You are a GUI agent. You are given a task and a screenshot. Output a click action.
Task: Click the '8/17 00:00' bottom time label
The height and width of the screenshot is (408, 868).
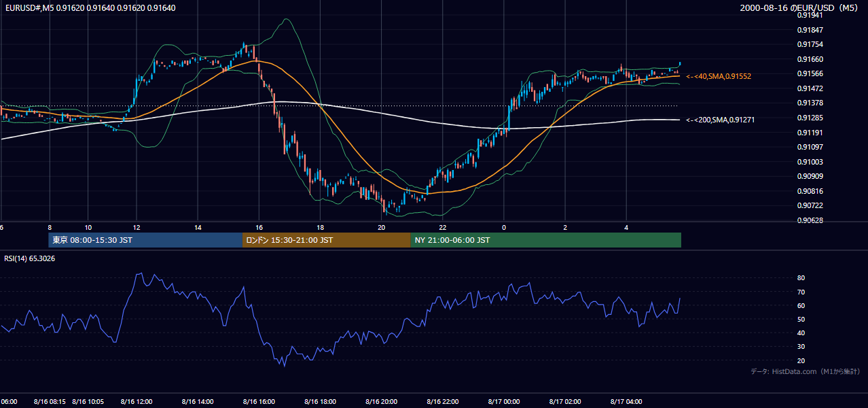tap(504, 402)
